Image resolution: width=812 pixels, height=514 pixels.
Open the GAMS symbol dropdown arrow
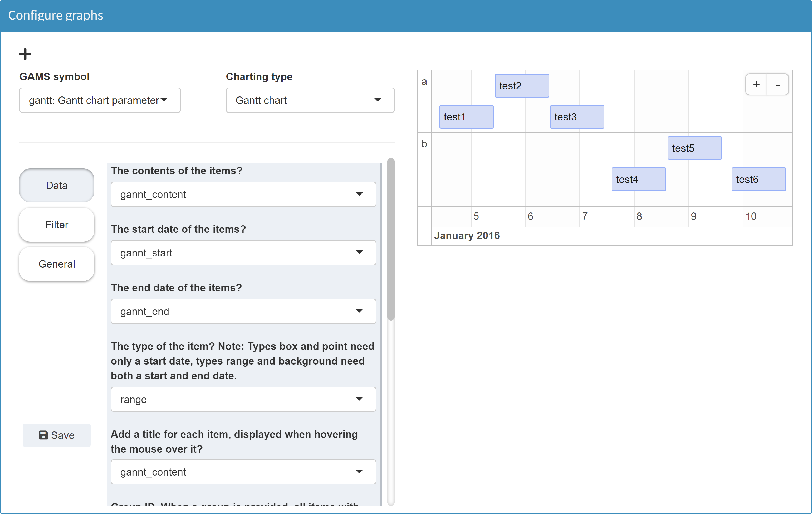point(164,100)
